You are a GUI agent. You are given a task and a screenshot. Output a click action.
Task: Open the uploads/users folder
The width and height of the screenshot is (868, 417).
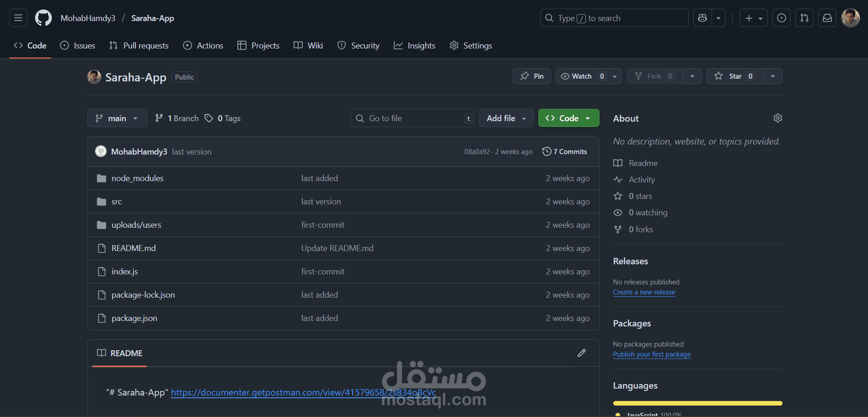point(136,225)
